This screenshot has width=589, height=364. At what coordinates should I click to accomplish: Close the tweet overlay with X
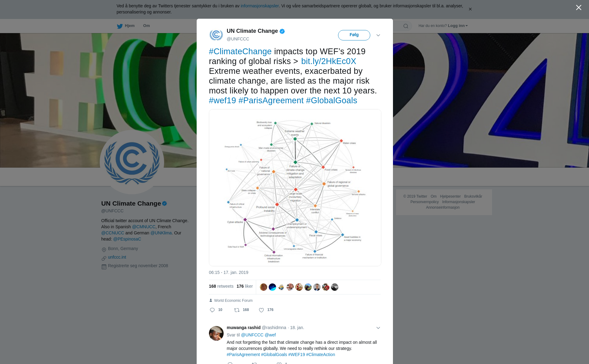[579, 8]
